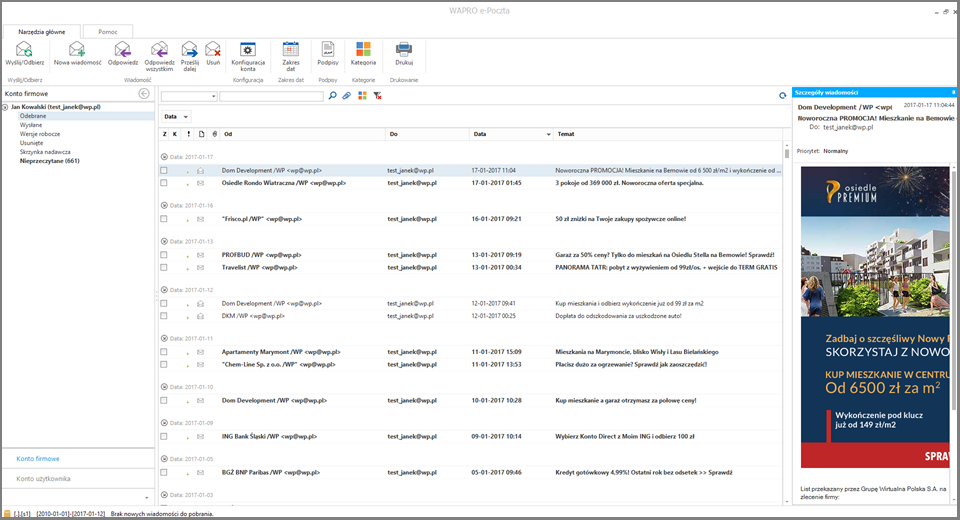Select the Odebrane inbox folder
Image resolution: width=960 pixels, height=520 pixels.
click(32, 116)
